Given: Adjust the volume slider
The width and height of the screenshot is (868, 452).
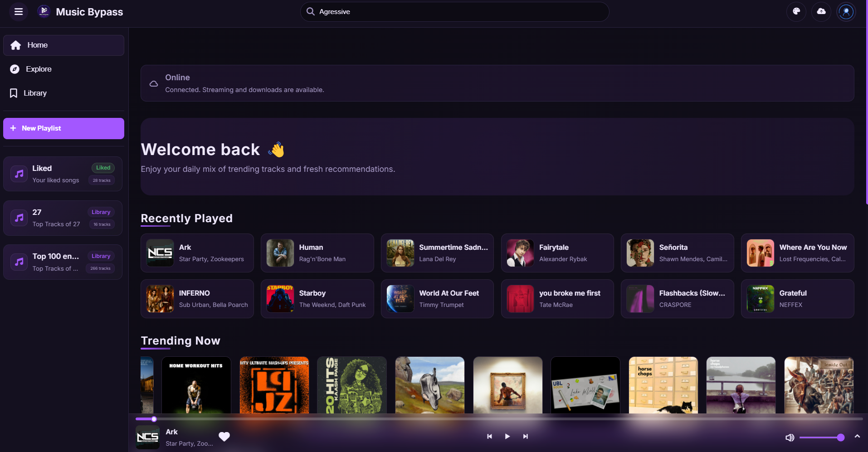Looking at the screenshot, I should (822, 437).
